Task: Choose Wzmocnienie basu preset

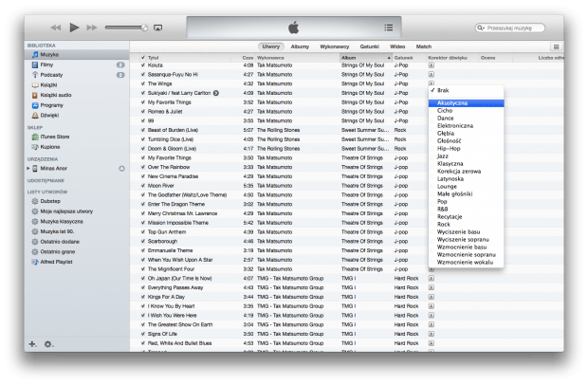Action: (466, 247)
